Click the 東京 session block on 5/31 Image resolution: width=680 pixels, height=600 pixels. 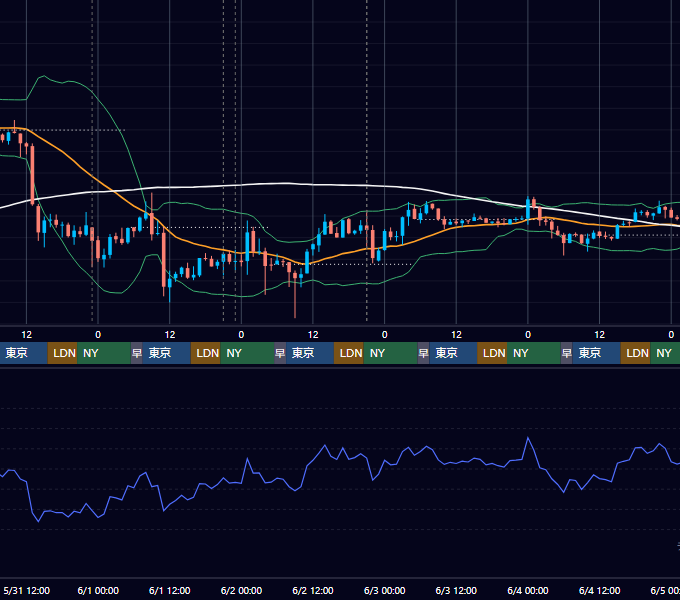click(x=23, y=353)
